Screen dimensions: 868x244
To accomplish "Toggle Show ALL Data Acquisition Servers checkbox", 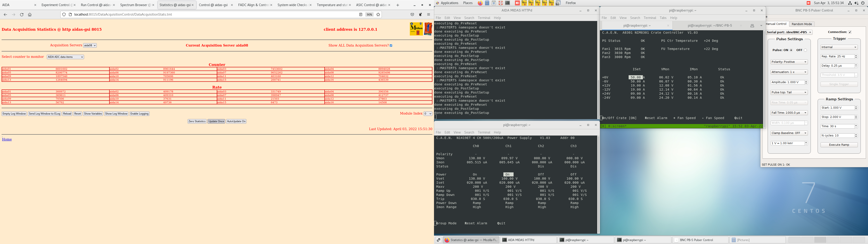I will 391,45.
